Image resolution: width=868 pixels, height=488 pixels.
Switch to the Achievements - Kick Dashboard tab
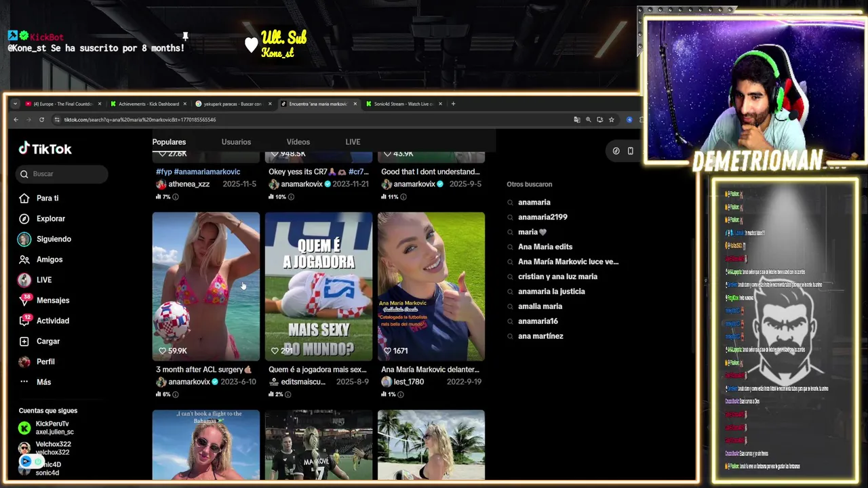[x=149, y=104]
